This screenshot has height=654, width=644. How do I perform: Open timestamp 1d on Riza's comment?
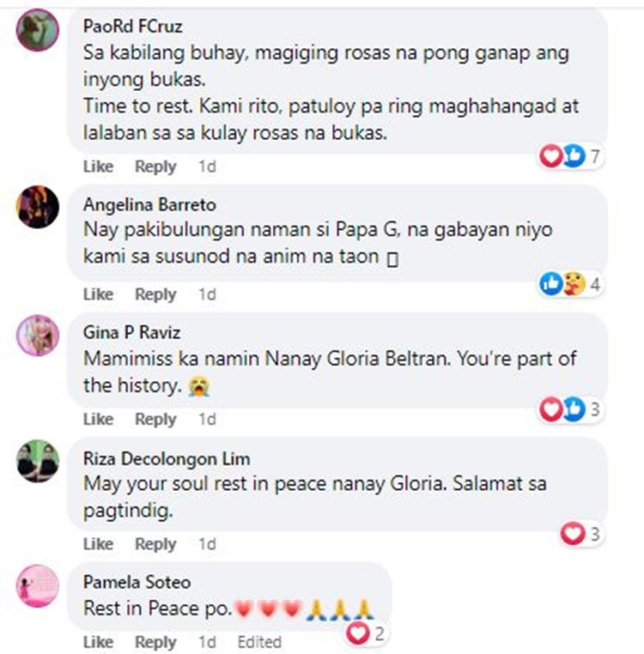click(x=207, y=544)
